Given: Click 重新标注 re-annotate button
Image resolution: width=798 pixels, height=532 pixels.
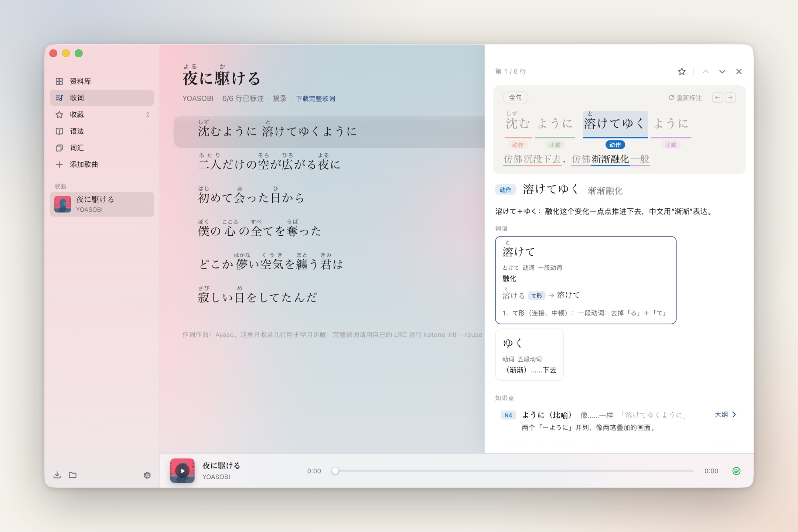Looking at the screenshot, I should (x=685, y=98).
